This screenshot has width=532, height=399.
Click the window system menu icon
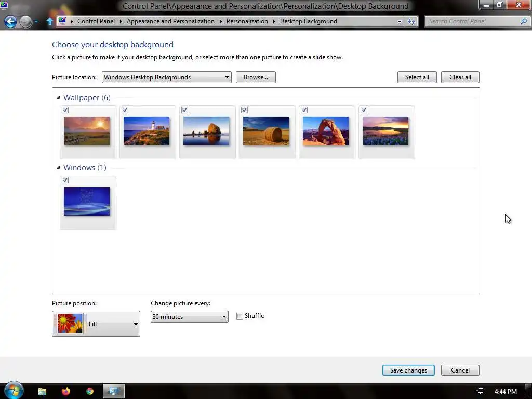point(4,4)
